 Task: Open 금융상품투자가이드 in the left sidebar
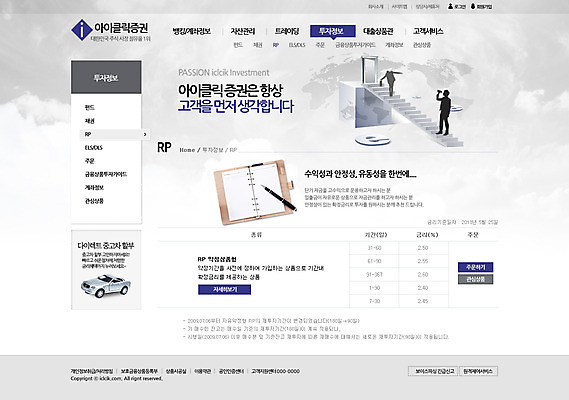tap(106, 174)
